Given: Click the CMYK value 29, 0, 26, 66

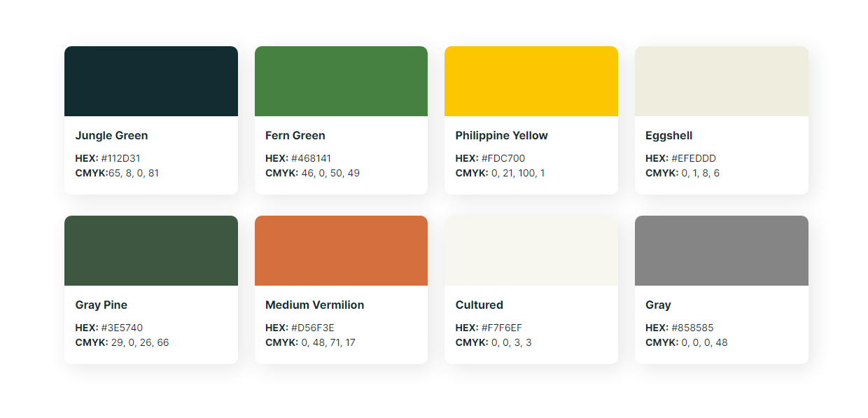Looking at the screenshot, I should [140, 342].
